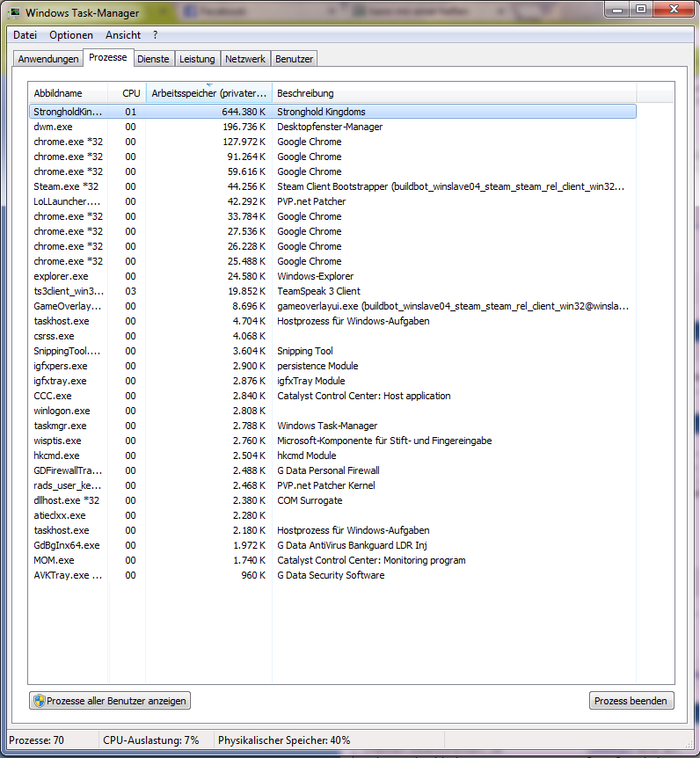This screenshot has width=700, height=758.
Task: Select the LoLLauncher process row
Action: tap(332, 201)
